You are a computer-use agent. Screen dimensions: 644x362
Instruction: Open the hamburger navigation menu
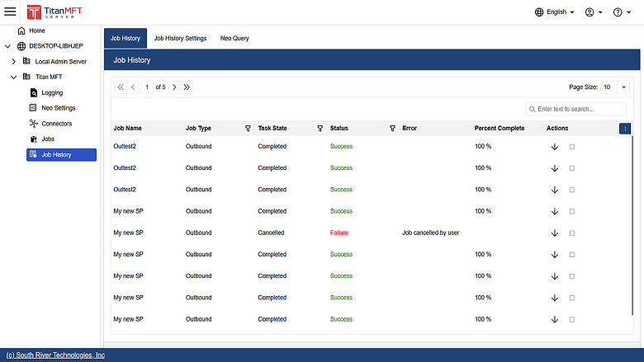(x=11, y=12)
